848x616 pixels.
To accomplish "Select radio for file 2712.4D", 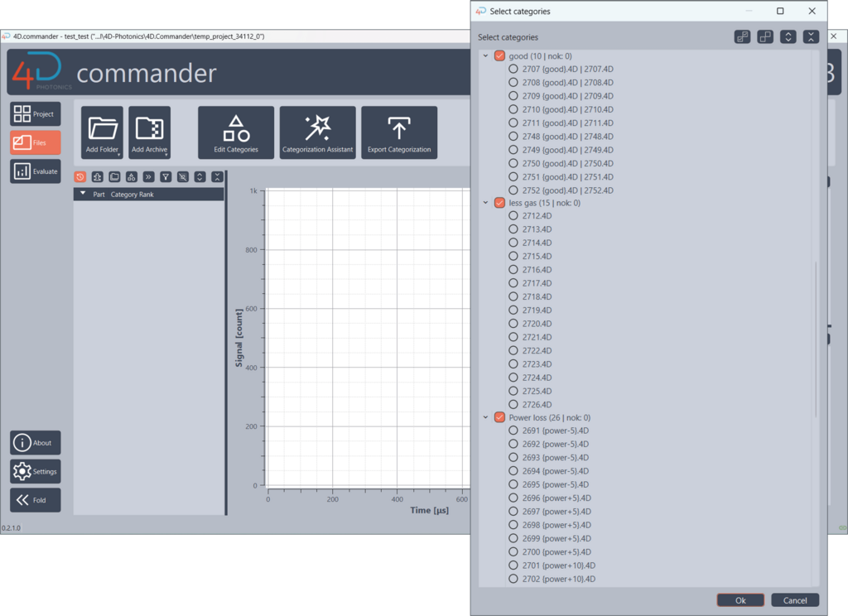I will pyautogui.click(x=513, y=216).
